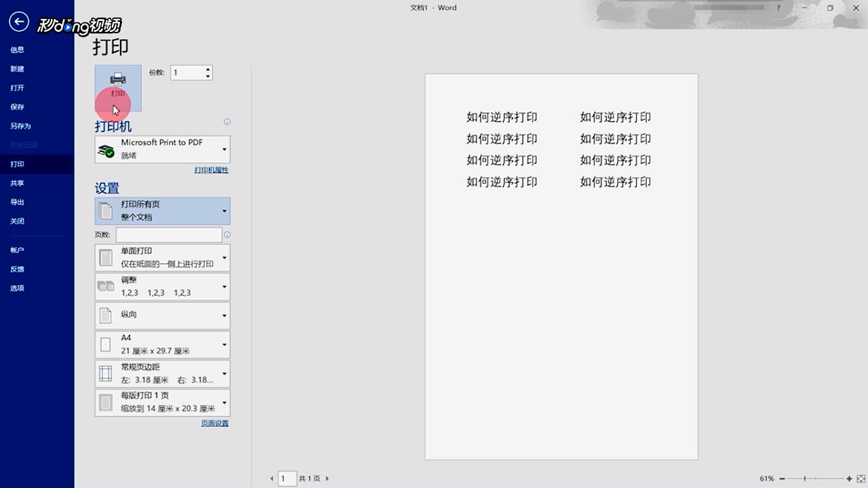This screenshot has height=488, width=868.
Task: Click the 61% zoom level
Action: click(767, 479)
